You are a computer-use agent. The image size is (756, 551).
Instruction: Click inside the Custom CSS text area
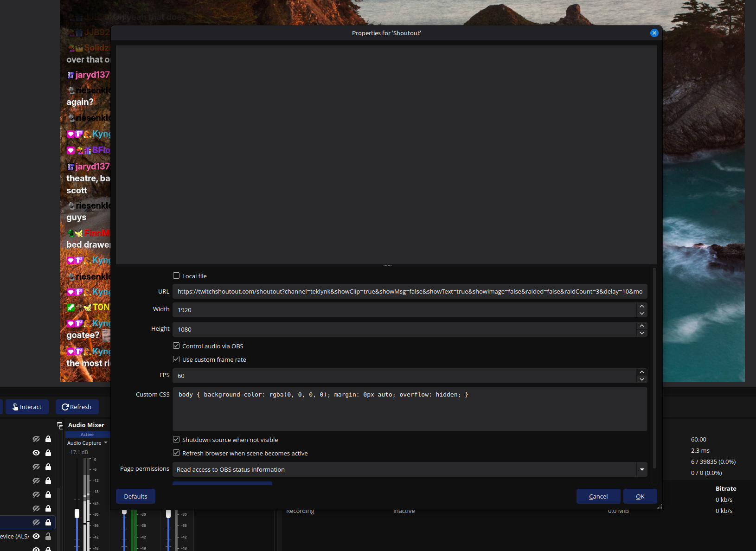(x=410, y=409)
